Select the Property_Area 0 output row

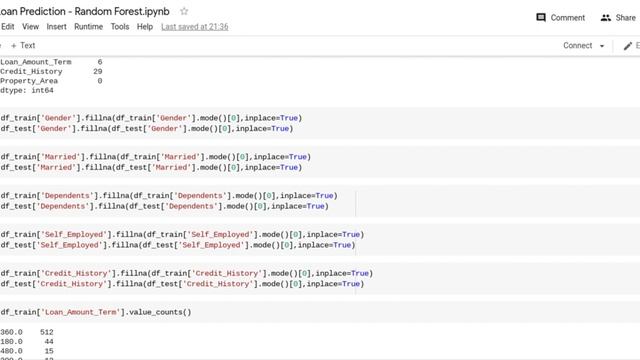coord(51,81)
